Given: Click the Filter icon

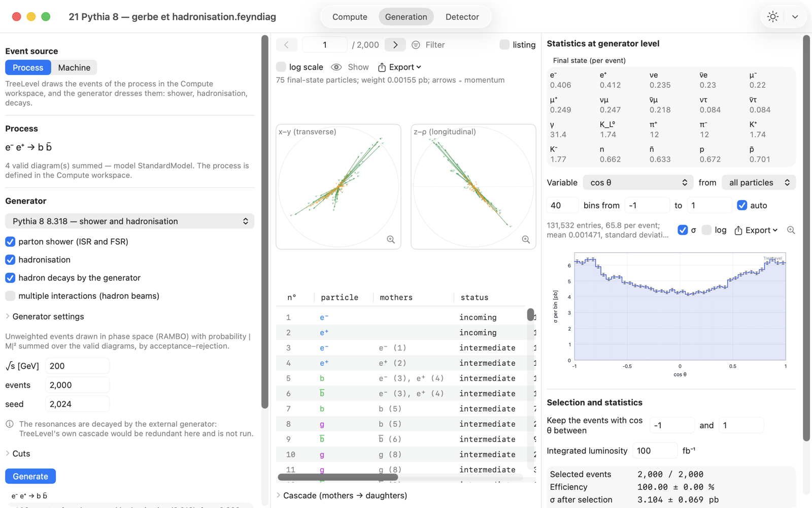Looking at the screenshot, I should click(416, 45).
